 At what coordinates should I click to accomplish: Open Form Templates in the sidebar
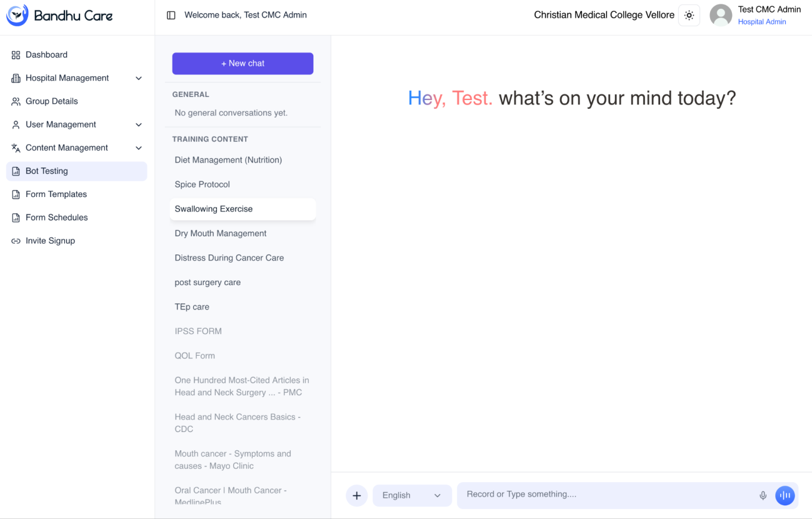pyautogui.click(x=77, y=194)
